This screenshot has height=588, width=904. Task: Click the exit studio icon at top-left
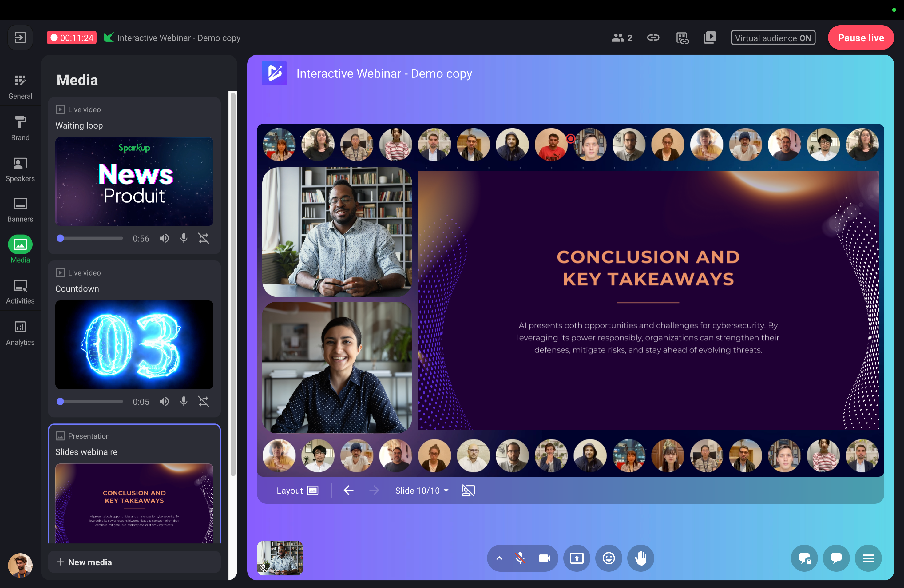(x=20, y=38)
